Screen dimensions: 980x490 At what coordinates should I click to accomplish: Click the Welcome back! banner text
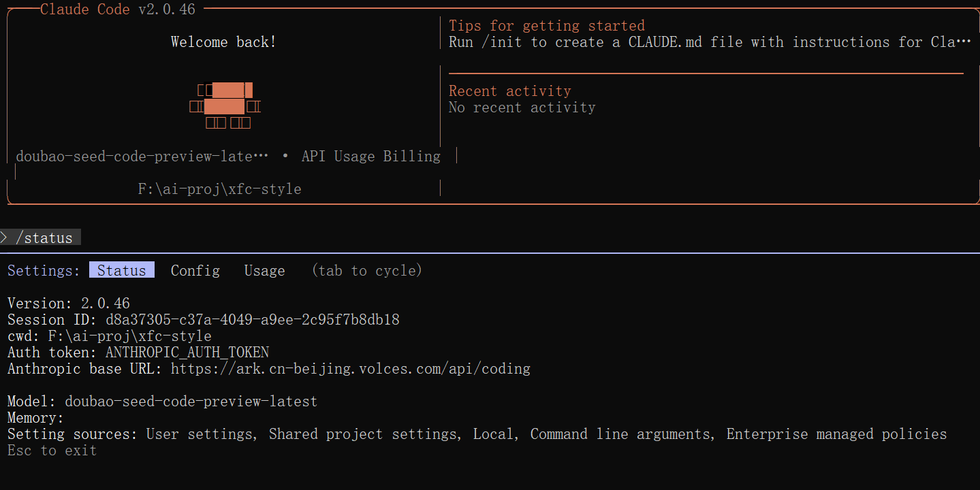tap(223, 42)
